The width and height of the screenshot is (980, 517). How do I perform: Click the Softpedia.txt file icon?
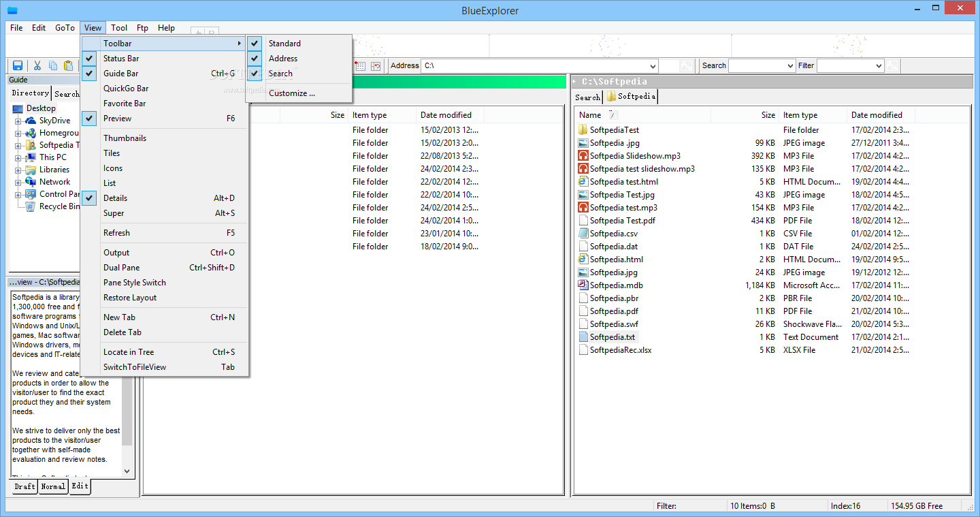[x=583, y=337]
